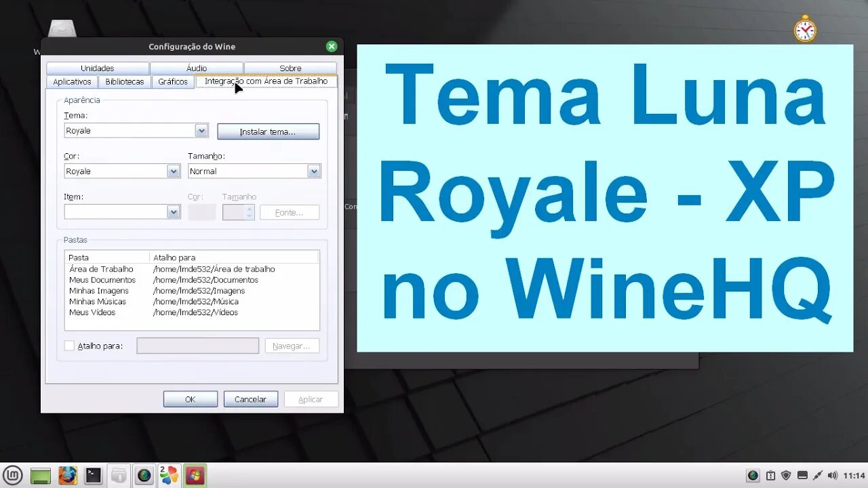Select the Meus Documentos folder row

(x=192, y=280)
